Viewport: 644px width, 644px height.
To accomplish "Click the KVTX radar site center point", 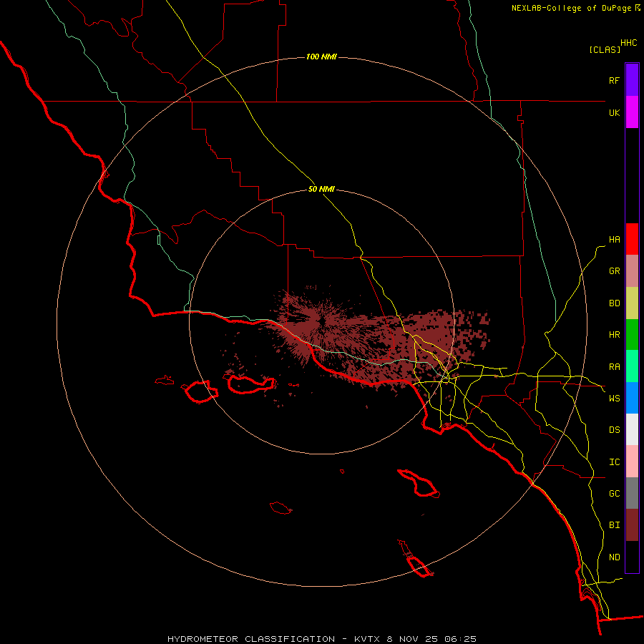I will (x=321, y=321).
